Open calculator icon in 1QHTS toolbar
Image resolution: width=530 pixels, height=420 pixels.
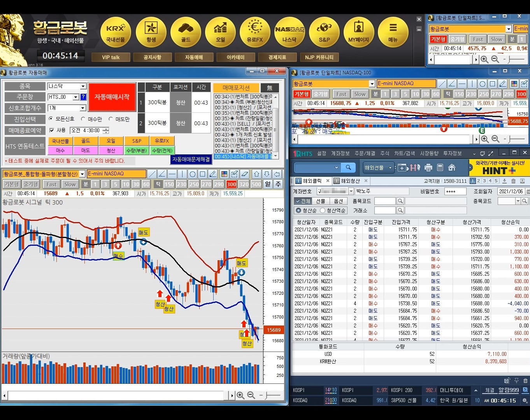click(440, 168)
